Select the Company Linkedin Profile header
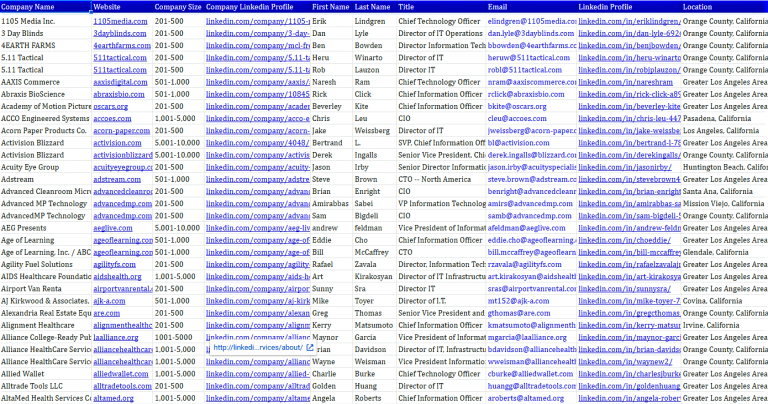The width and height of the screenshot is (768, 404). point(258,7)
